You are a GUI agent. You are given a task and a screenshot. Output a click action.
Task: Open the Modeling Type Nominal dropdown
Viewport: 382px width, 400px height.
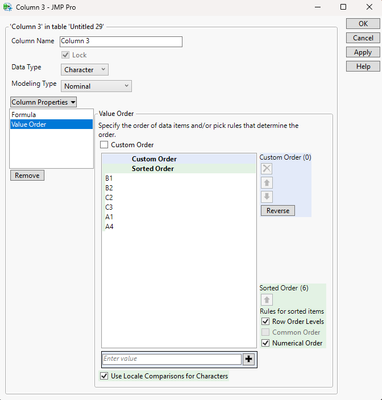96,86
